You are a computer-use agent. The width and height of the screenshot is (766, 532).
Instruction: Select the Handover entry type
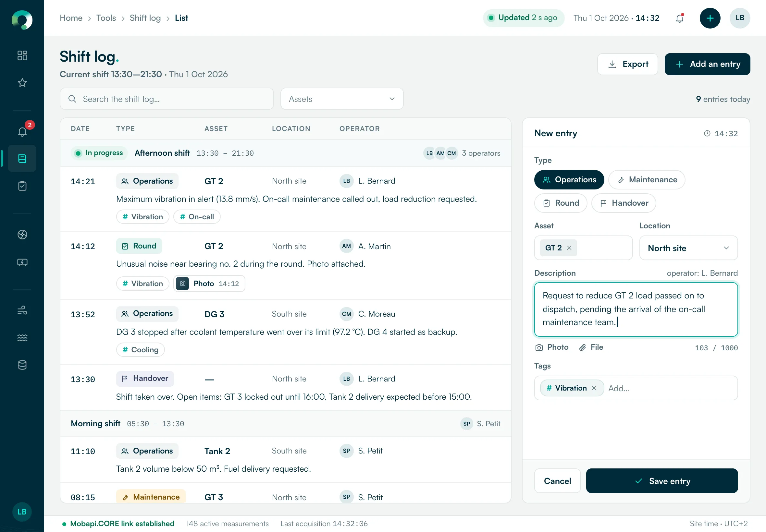(x=624, y=203)
